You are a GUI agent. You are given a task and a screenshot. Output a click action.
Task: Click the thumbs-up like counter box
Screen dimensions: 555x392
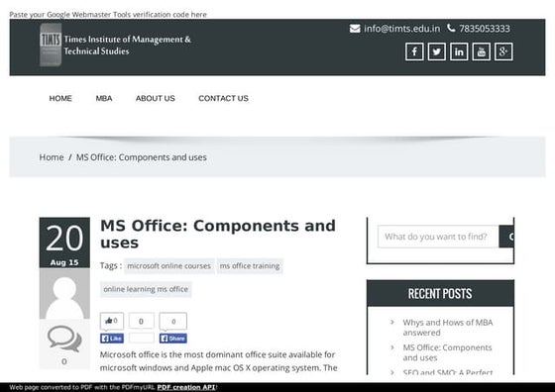[112, 321]
